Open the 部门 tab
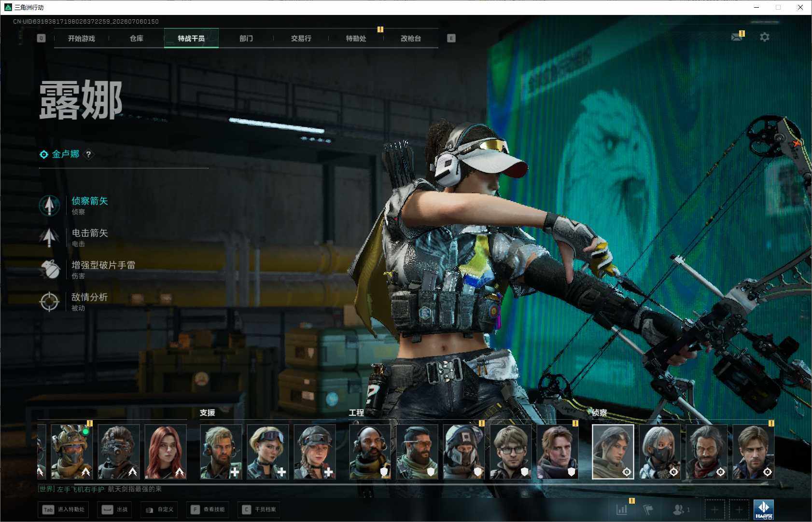The width and height of the screenshot is (812, 522). 246,39
